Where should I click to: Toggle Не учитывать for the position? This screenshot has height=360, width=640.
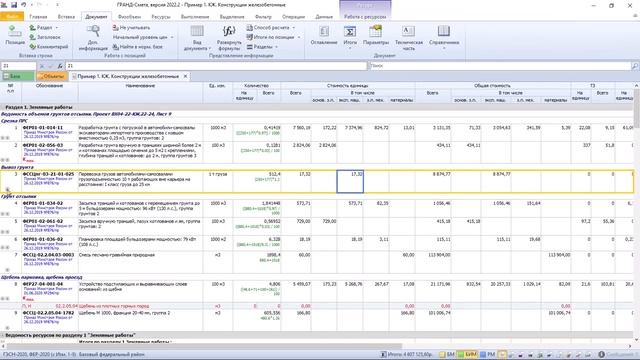pos(131,27)
